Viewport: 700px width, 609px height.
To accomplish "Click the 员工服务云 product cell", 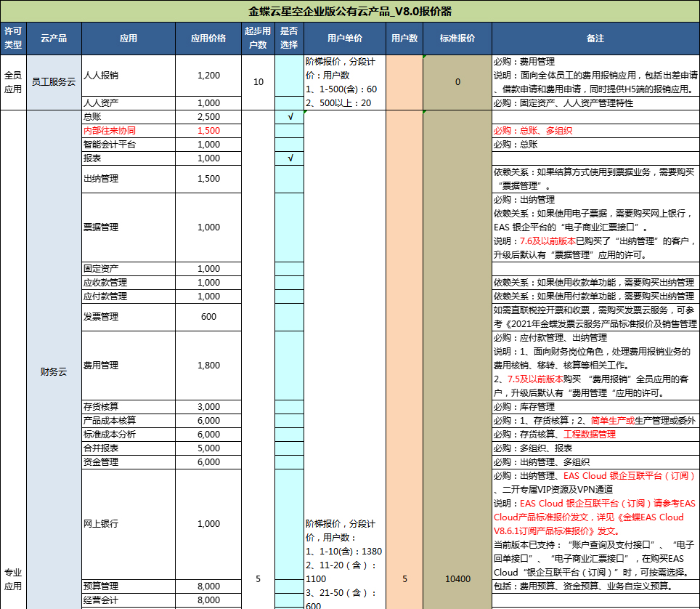I will [x=54, y=82].
